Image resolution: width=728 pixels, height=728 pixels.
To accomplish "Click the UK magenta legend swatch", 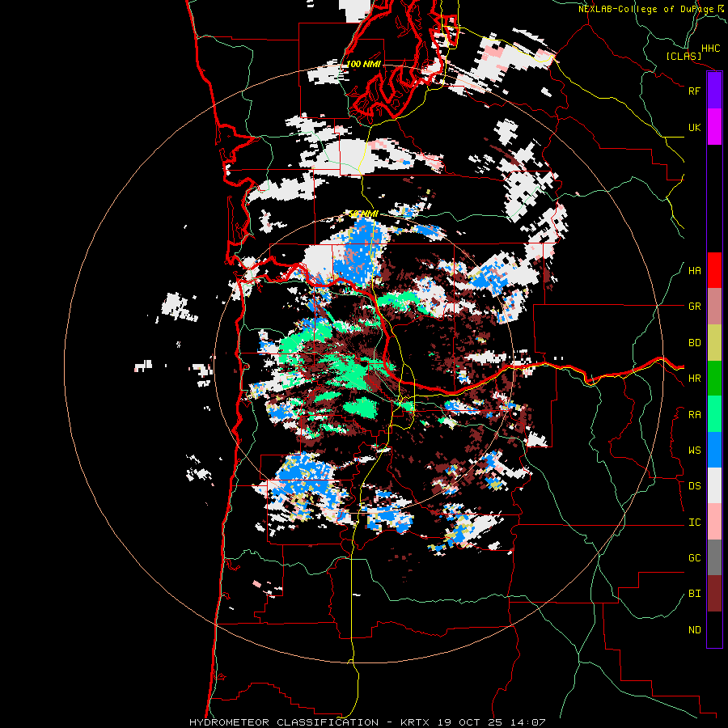I will pyautogui.click(x=714, y=127).
